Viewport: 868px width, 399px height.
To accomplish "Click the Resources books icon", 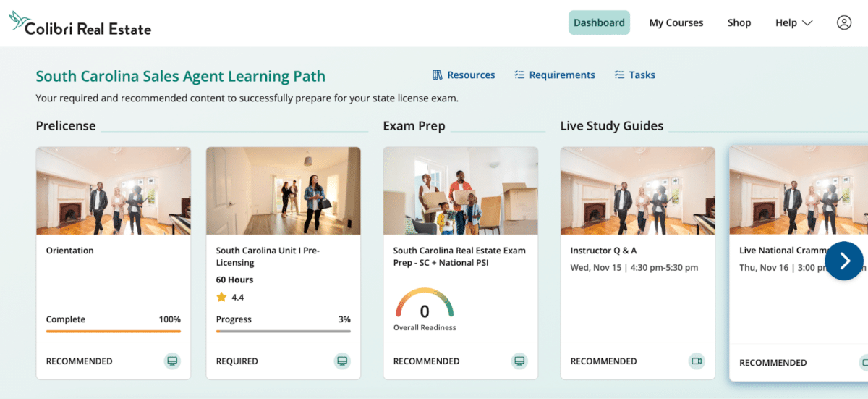I will [x=437, y=75].
